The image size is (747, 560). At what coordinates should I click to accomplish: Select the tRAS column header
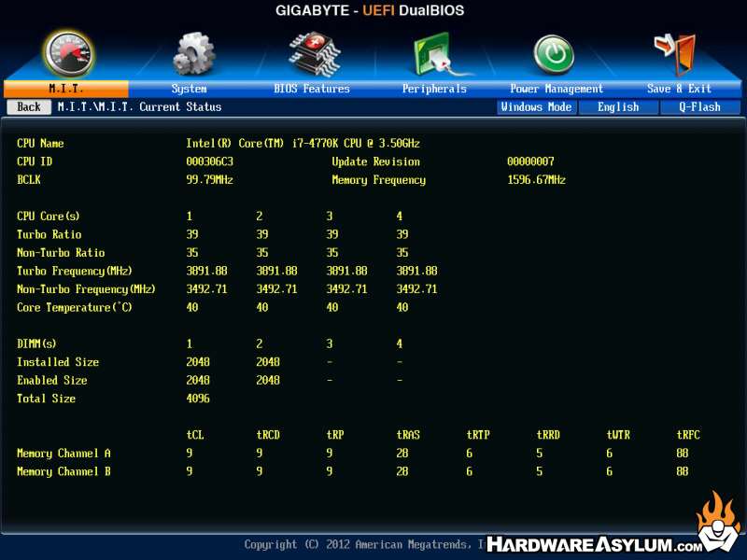(x=408, y=435)
